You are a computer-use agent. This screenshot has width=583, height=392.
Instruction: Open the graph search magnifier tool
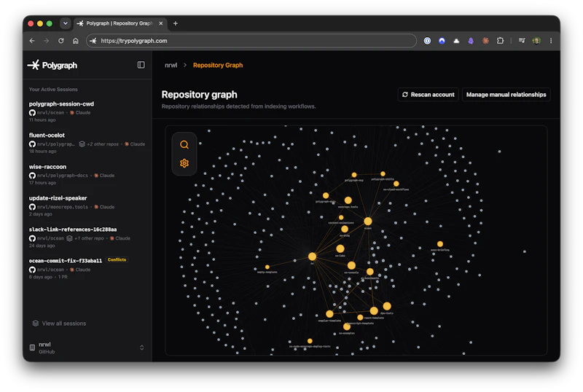click(184, 144)
